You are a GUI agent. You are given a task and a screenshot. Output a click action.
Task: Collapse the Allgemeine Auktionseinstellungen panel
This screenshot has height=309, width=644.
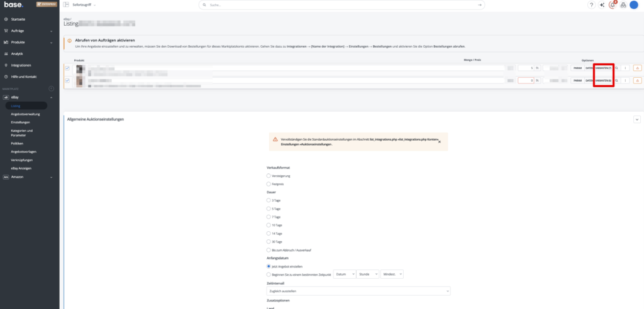tap(637, 119)
